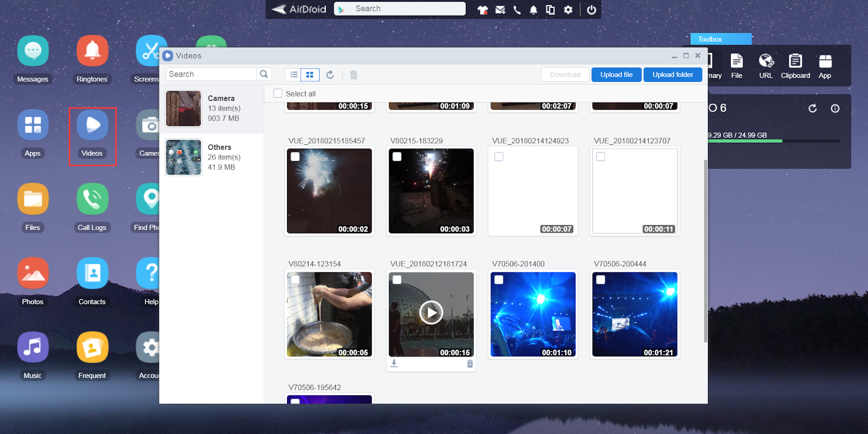The width and height of the screenshot is (868, 434).
Task: Click the AirDroid top bar Search field
Action: [x=400, y=9]
